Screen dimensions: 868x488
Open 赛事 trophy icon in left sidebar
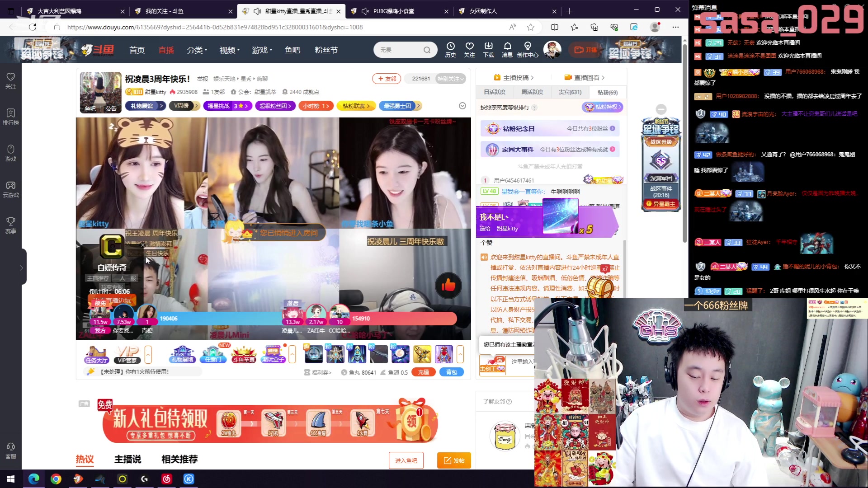click(11, 225)
